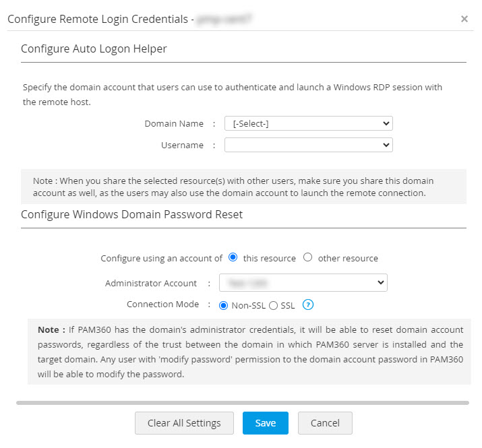Switch connection mode to SSL
The image size is (482, 448).
(274, 305)
